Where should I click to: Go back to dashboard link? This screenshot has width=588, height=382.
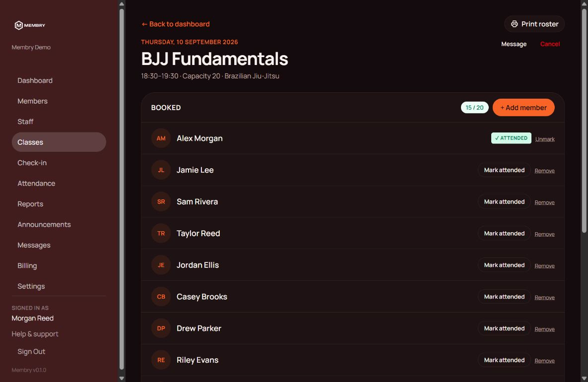coord(176,24)
